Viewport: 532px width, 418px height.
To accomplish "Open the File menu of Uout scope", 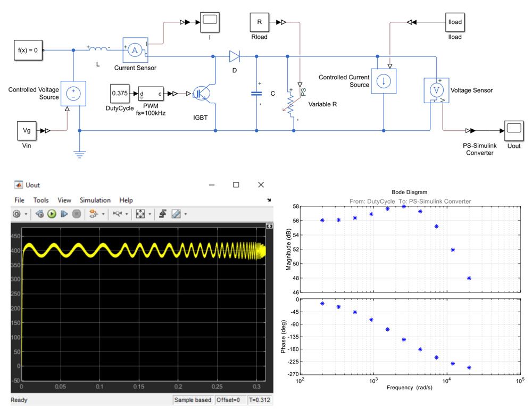I will (x=19, y=200).
